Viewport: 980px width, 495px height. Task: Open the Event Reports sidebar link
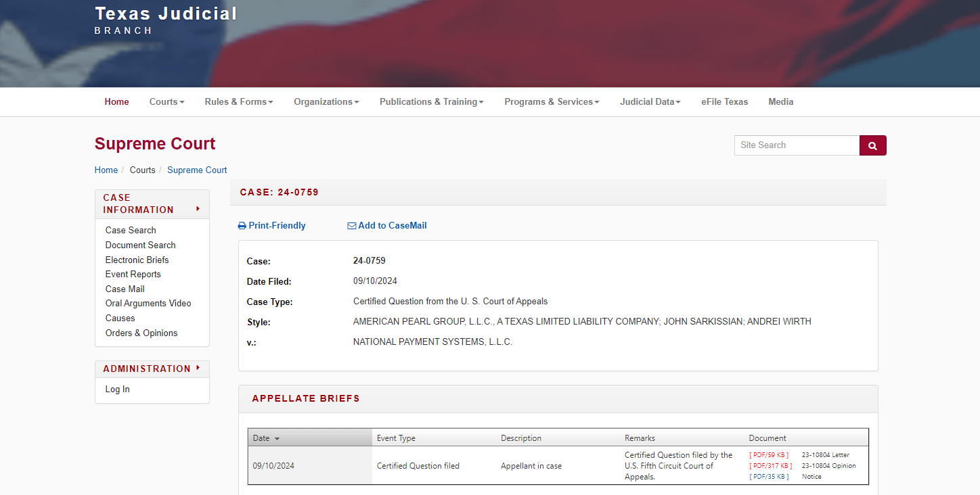pos(133,275)
